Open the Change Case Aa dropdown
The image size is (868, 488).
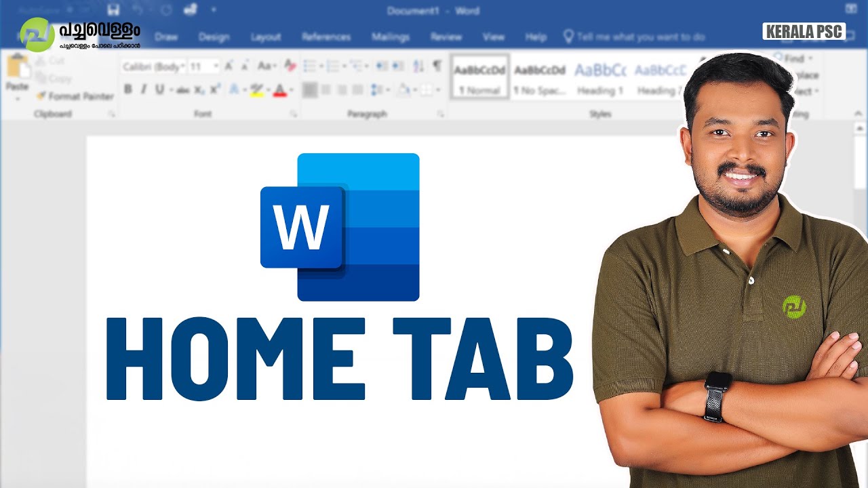(266, 66)
